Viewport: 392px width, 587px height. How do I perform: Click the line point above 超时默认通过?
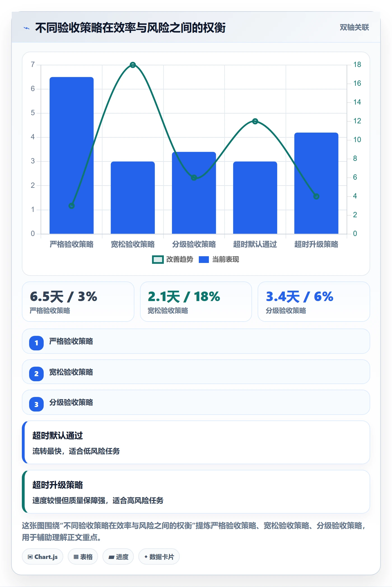click(x=255, y=121)
